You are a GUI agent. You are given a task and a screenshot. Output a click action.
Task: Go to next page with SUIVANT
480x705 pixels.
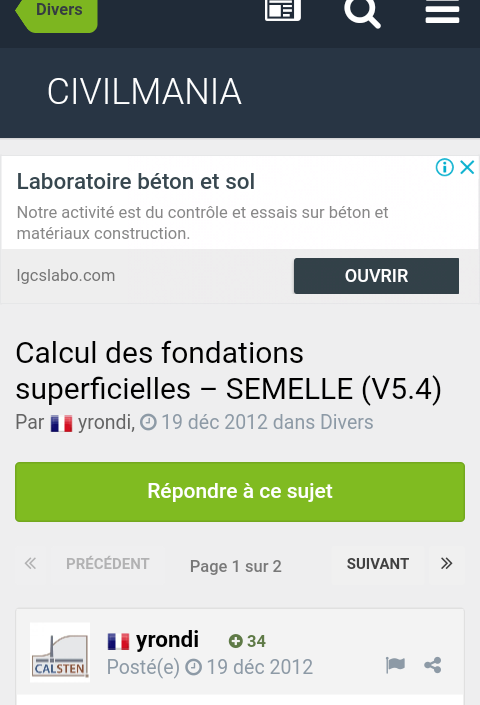click(x=378, y=564)
